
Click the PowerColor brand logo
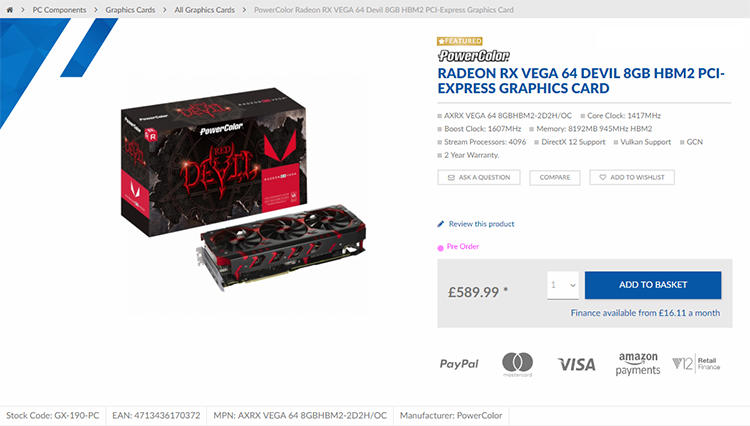pyautogui.click(x=474, y=56)
